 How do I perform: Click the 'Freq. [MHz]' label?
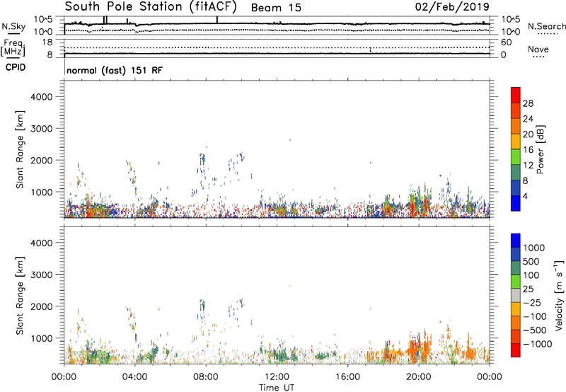(x=13, y=48)
